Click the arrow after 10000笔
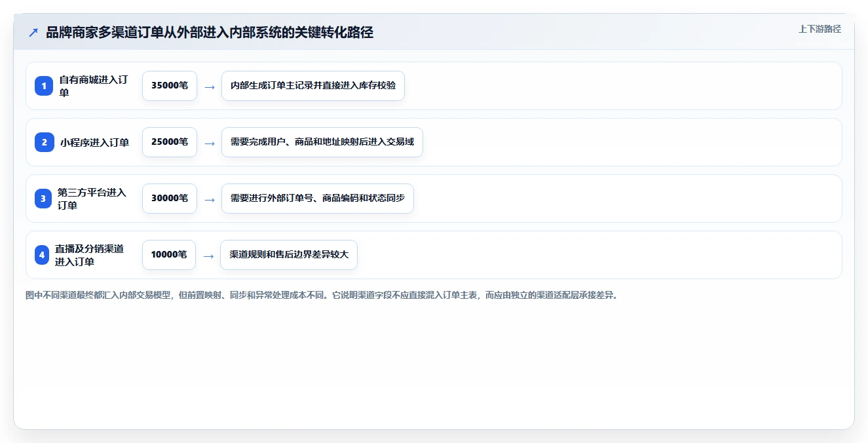868x443 pixels. tap(208, 256)
